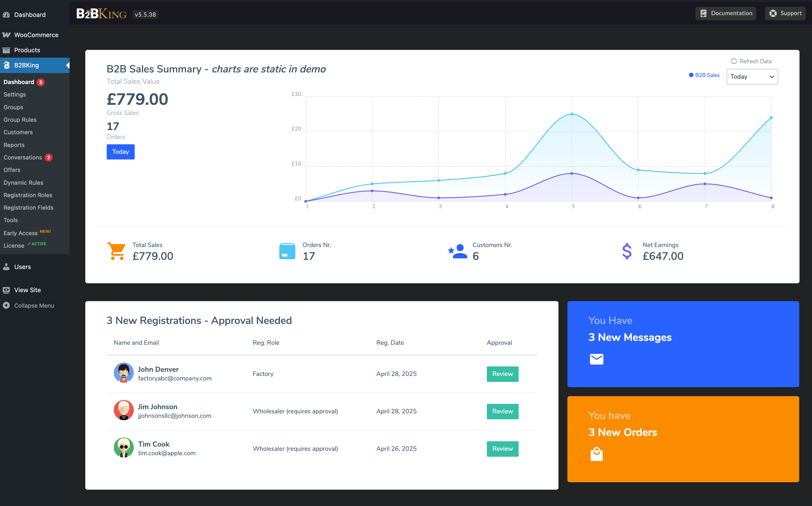Expand the WooCommerce sidebar menu
Viewport: 812px width, 506px height.
(36, 35)
